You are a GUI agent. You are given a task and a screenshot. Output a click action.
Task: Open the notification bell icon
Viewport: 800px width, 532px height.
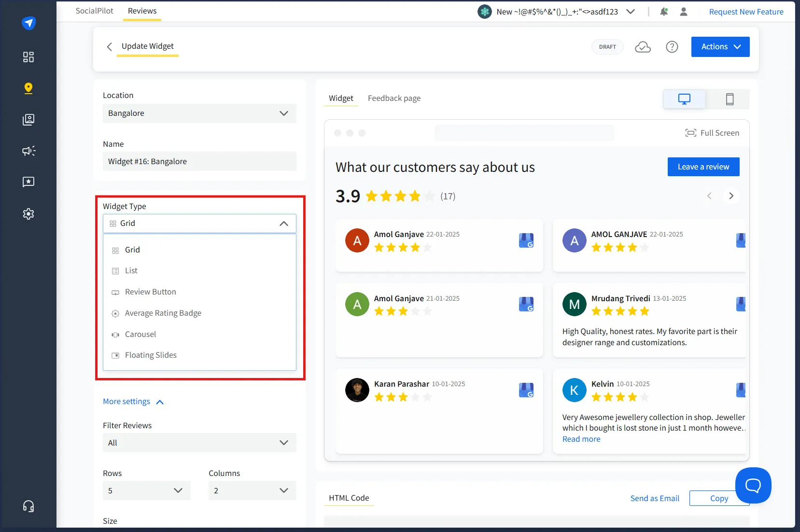pos(664,12)
